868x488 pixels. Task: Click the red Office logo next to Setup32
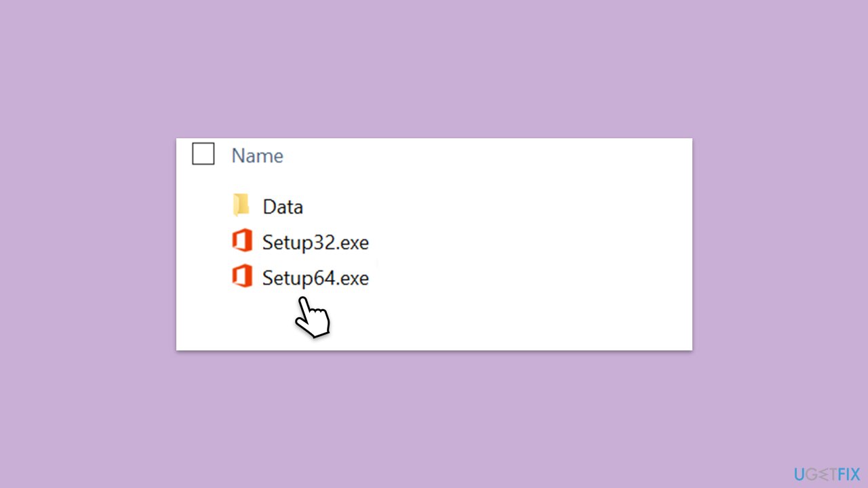[x=241, y=241]
